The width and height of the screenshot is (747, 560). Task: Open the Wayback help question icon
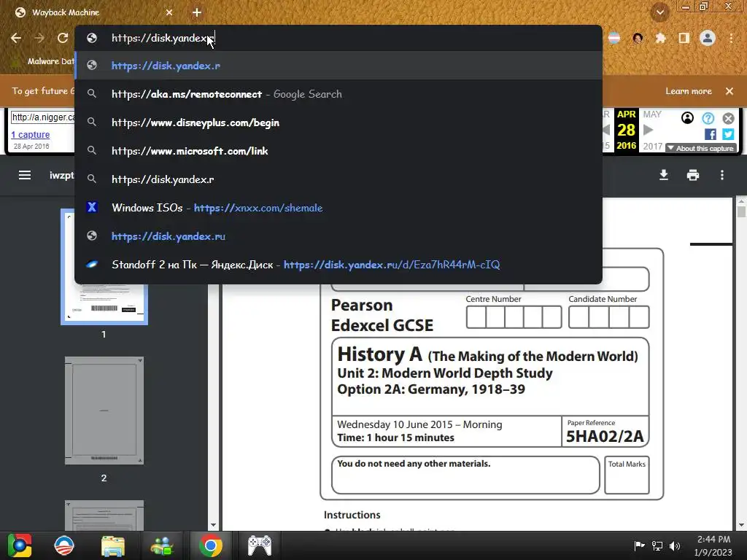[x=708, y=118]
